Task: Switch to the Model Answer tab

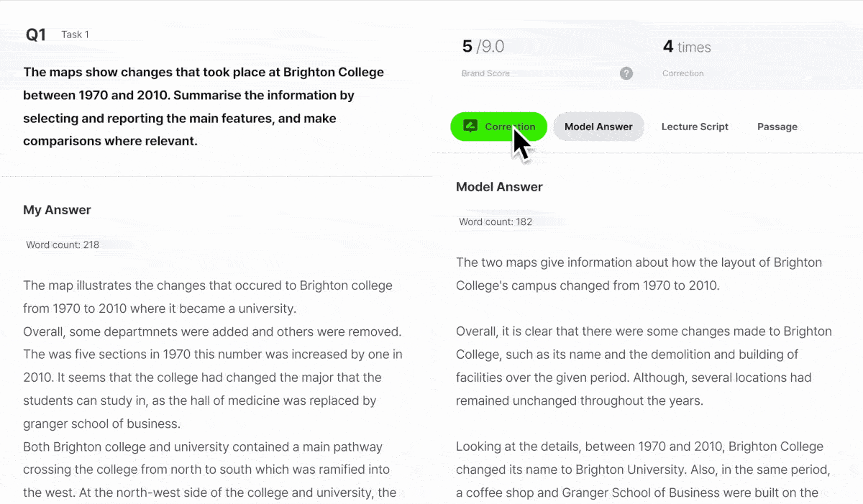Action: coord(598,127)
